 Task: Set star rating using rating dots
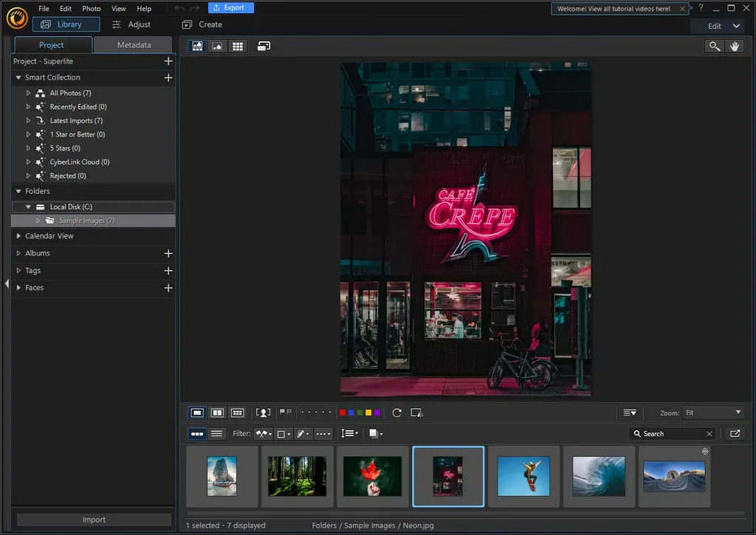point(316,413)
